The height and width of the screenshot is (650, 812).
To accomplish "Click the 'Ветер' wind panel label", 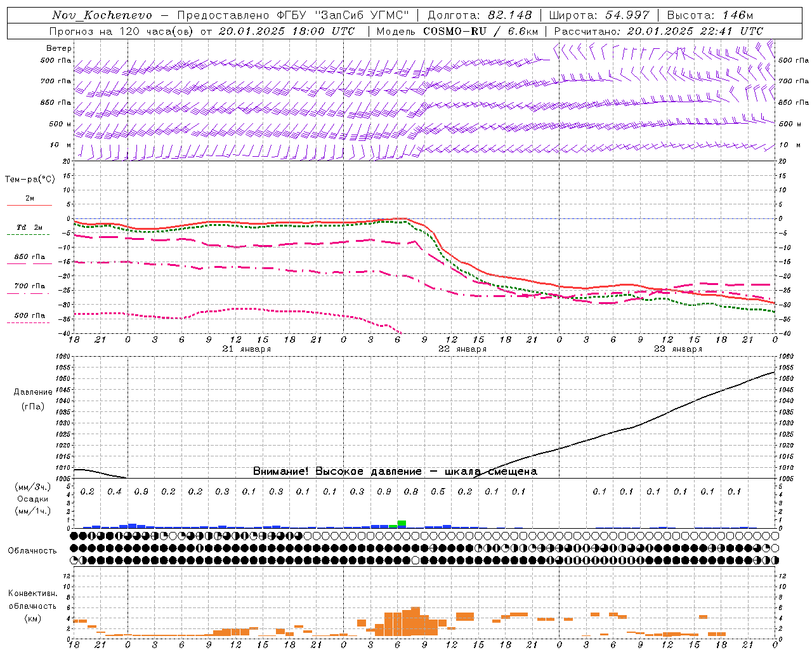I will point(59,48).
